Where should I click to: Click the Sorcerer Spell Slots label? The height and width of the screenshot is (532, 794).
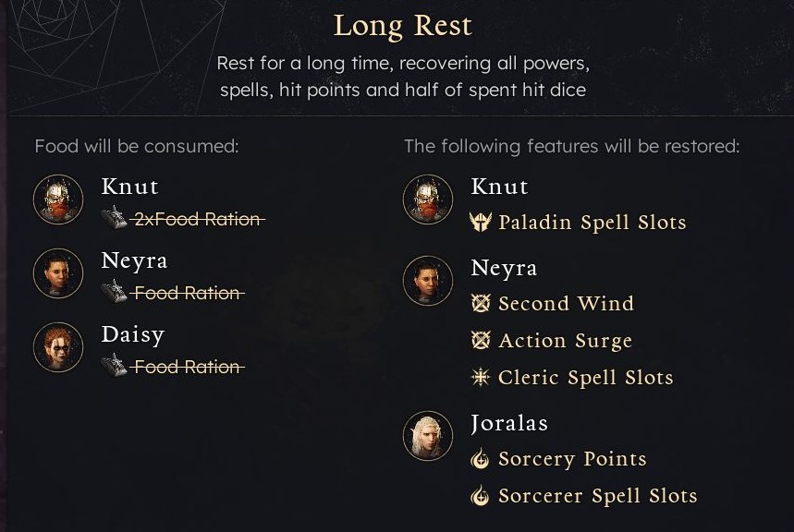(x=597, y=496)
